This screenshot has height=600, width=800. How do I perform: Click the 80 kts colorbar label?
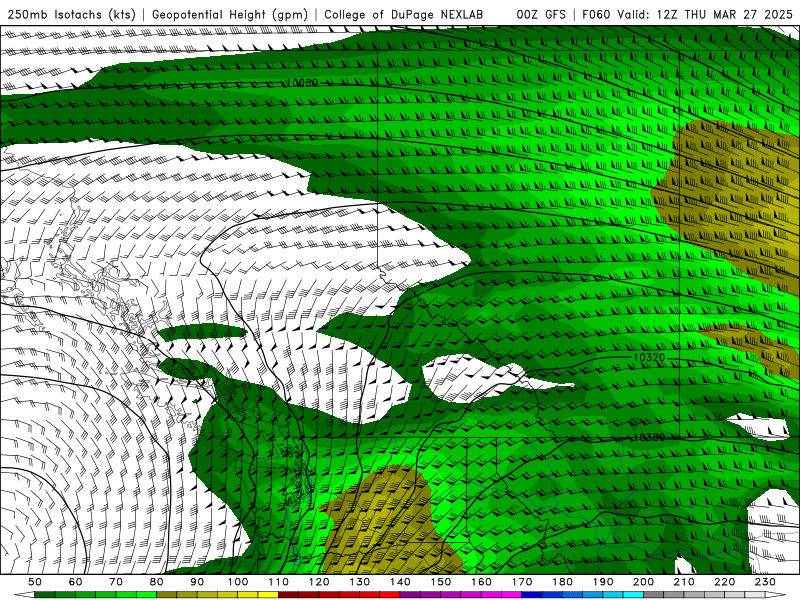157,582
